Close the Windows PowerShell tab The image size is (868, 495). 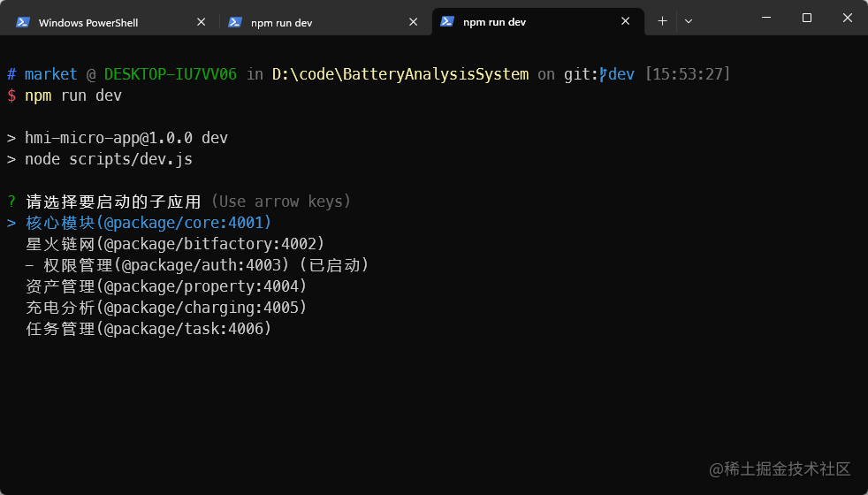tap(201, 22)
